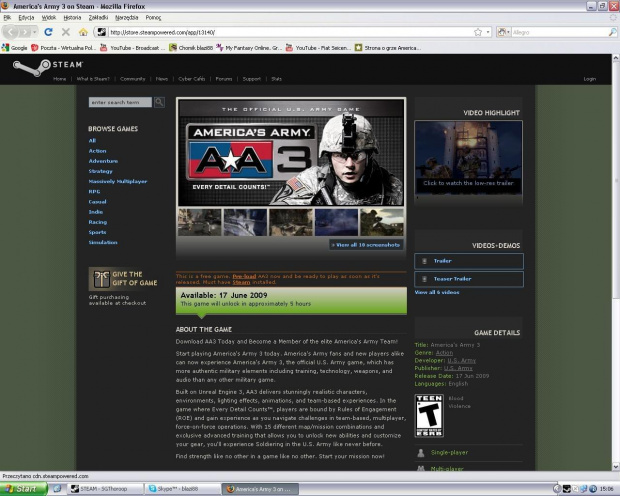The height and width of the screenshot is (496, 620).
Task: Click the ESRB Teen rating badge
Action: click(x=429, y=416)
